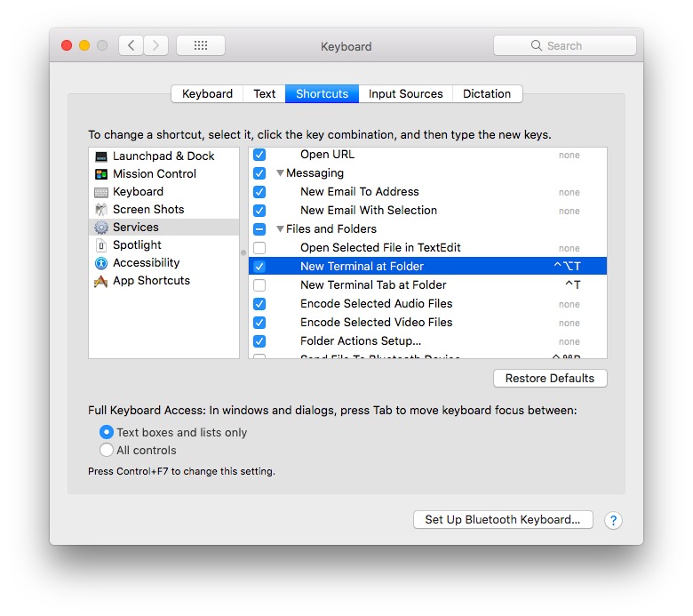Collapse the Files and Folders triangle
Viewport: 693px width, 616px height.
[x=280, y=228]
